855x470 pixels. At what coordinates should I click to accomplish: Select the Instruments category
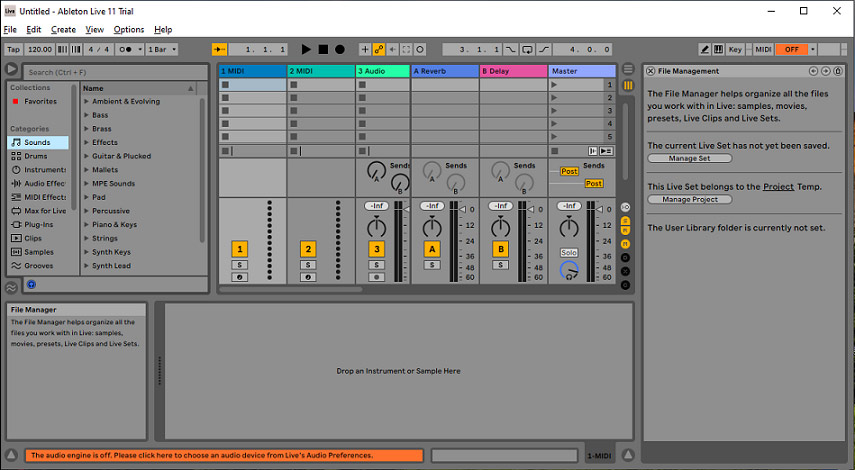[x=38, y=170]
